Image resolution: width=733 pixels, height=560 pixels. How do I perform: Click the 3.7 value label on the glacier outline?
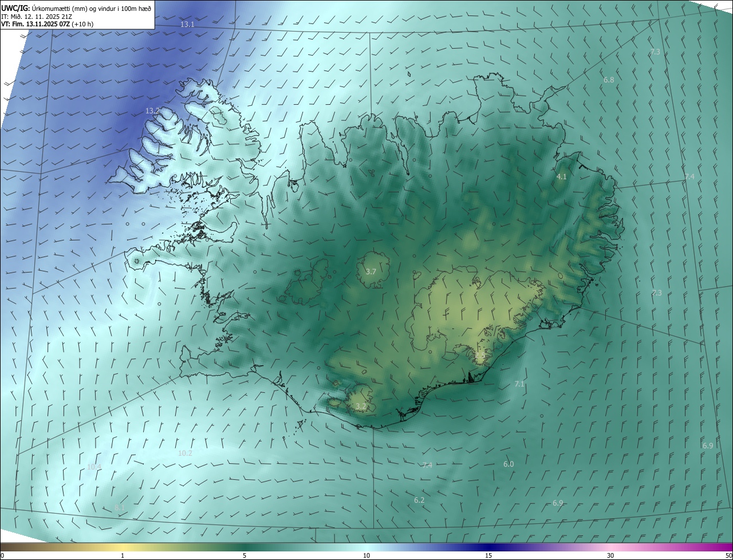(371, 271)
